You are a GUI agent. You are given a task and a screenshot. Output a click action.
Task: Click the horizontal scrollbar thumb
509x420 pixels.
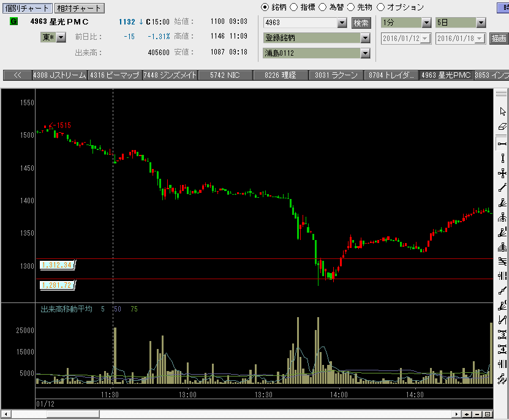(x=73, y=414)
